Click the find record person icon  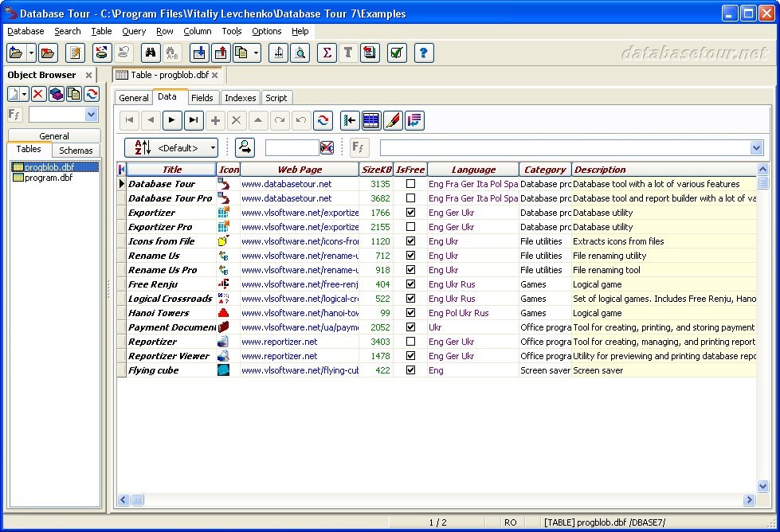coord(245,147)
